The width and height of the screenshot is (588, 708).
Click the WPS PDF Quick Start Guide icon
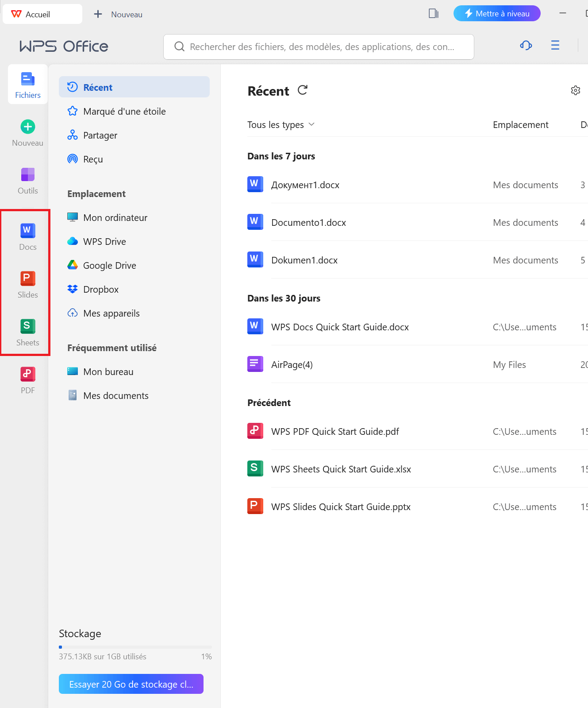pyautogui.click(x=255, y=431)
